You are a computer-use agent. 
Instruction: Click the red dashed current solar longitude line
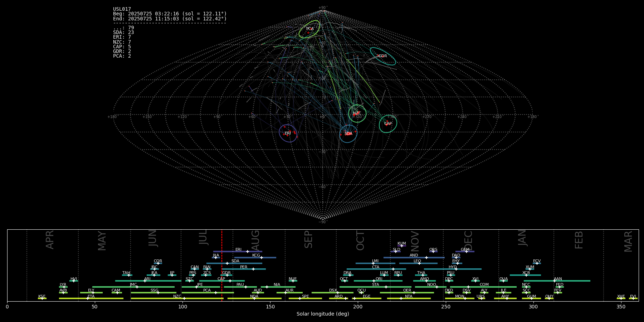click(x=222, y=265)
